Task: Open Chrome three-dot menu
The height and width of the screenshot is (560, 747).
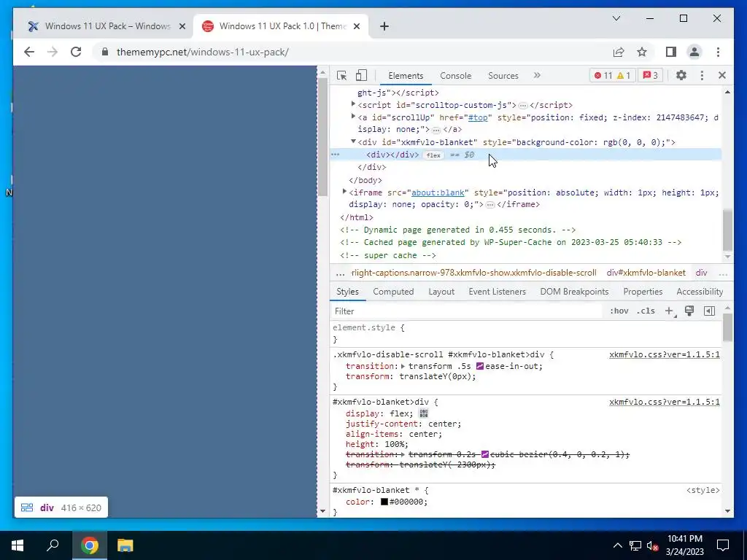Action: tap(718, 52)
